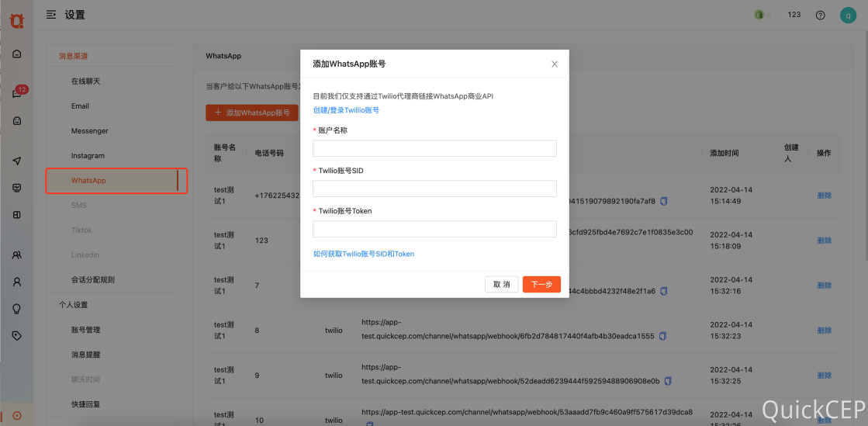The image size is (868, 426).
Task: Select 账号管理 in settings menu
Action: (x=86, y=330)
